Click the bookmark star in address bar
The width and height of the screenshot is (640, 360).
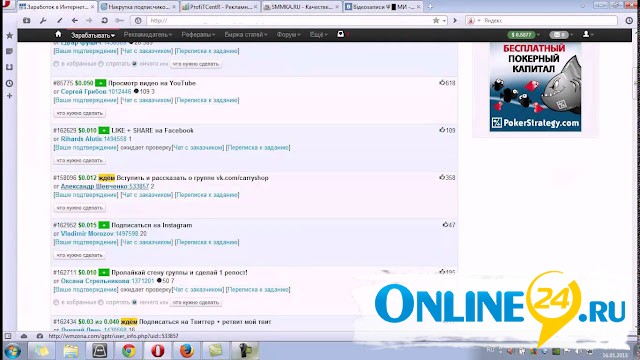pyautogui.click(x=436, y=20)
